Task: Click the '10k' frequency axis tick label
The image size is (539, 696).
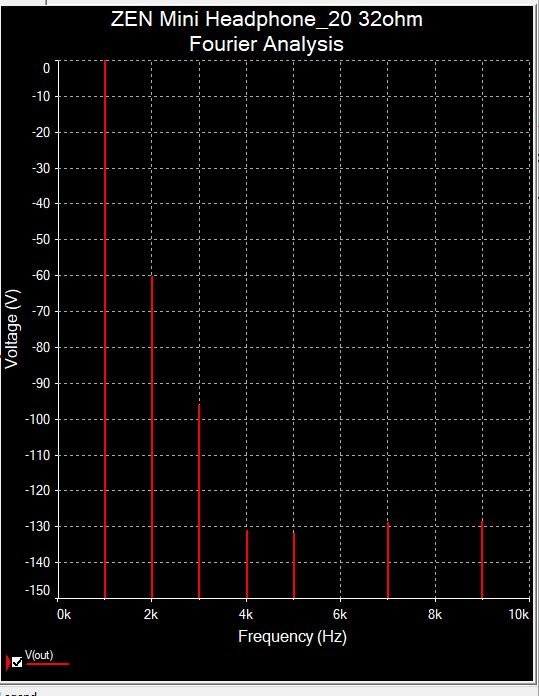Action: [x=519, y=615]
